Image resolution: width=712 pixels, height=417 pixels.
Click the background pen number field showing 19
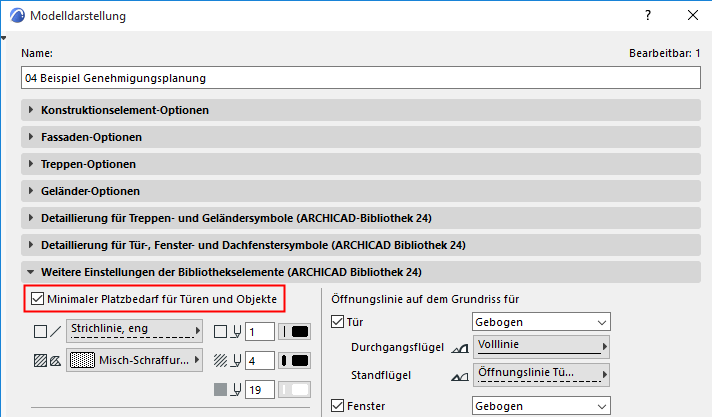260,390
